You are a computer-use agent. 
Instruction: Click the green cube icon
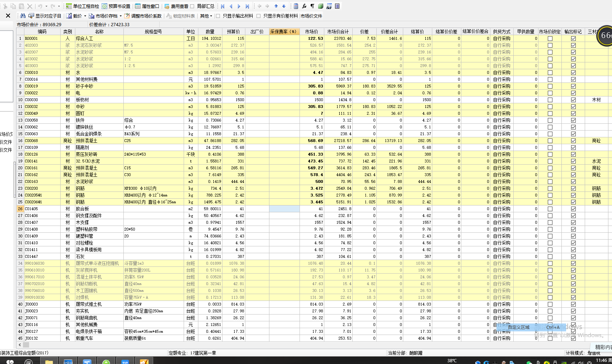tap(321, 6)
